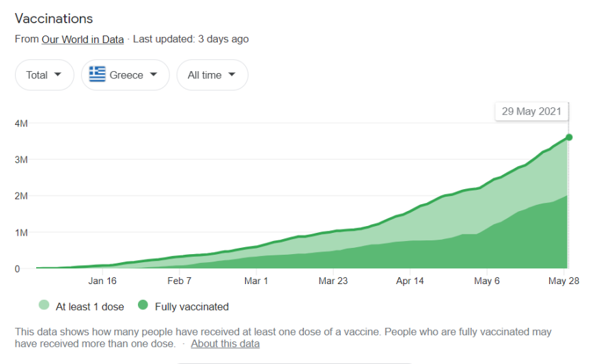Click the Jan 16 date on the x-axis
Screen dimensions: 601x364
tap(102, 281)
